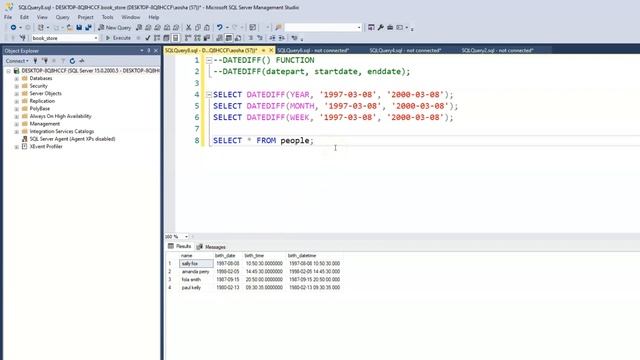Open a New Query window

pos(115,27)
